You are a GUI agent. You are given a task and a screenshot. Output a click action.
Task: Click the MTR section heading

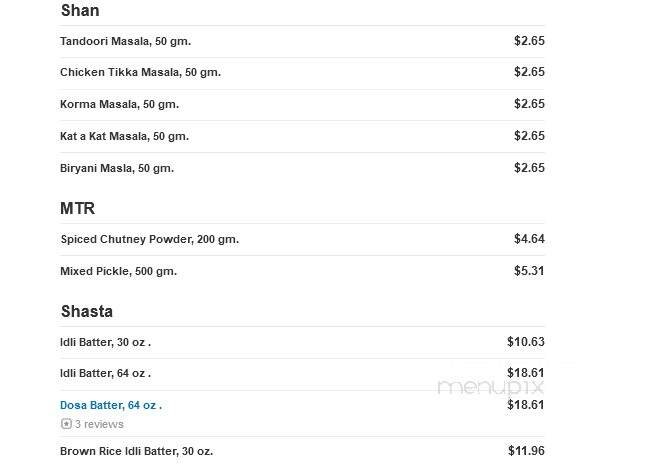click(x=78, y=209)
